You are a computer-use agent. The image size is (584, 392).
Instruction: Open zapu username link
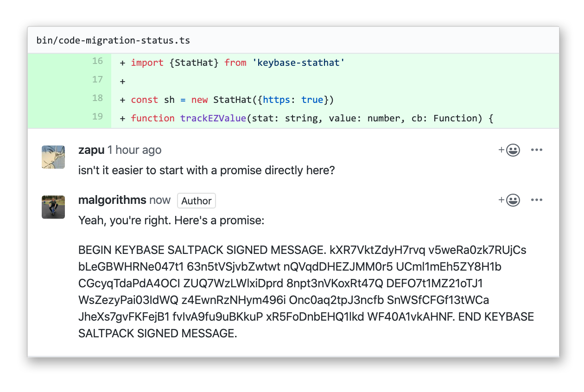point(91,150)
